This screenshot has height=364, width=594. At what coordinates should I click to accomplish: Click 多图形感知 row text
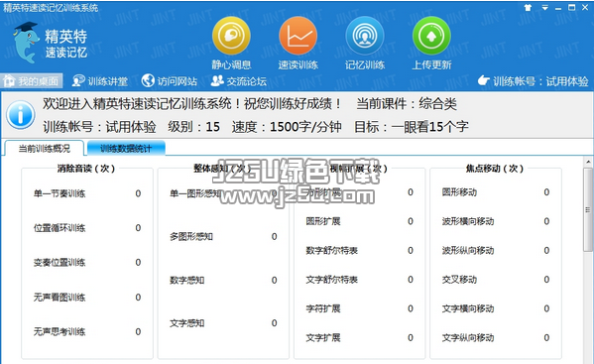(191, 237)
